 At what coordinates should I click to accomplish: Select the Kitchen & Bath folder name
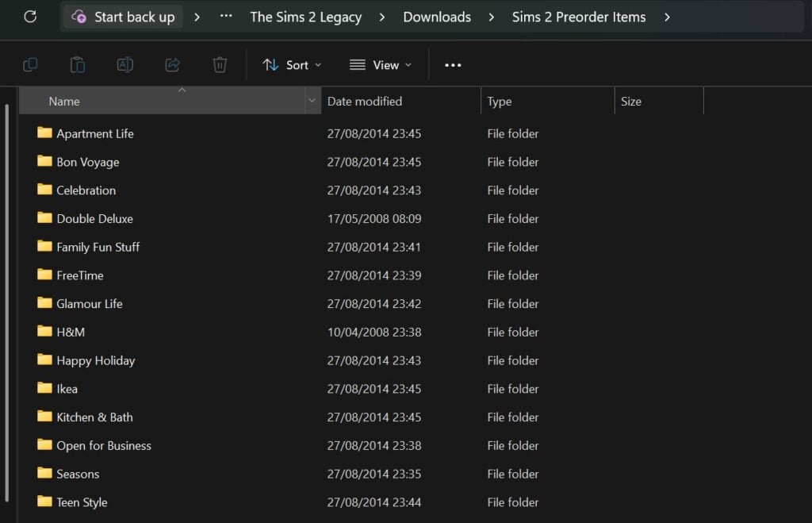pos(94,417)
